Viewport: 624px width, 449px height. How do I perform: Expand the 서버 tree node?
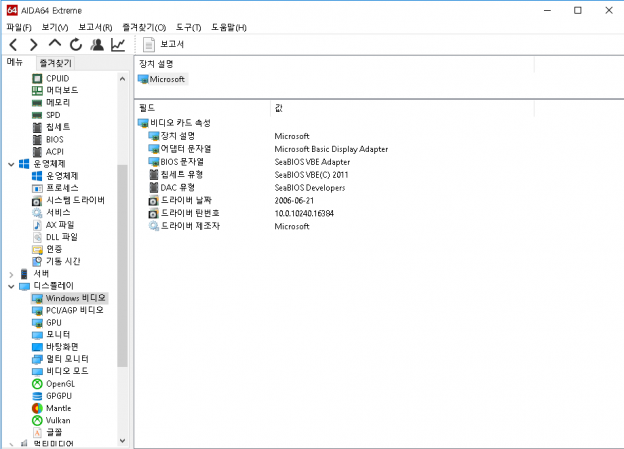coord(11,274)
